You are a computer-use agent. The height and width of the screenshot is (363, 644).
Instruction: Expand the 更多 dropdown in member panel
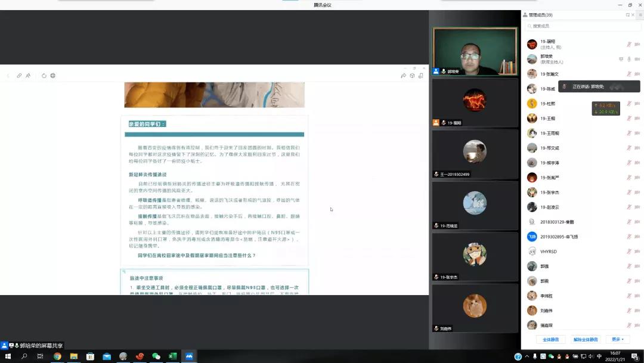tap(617, 339)
